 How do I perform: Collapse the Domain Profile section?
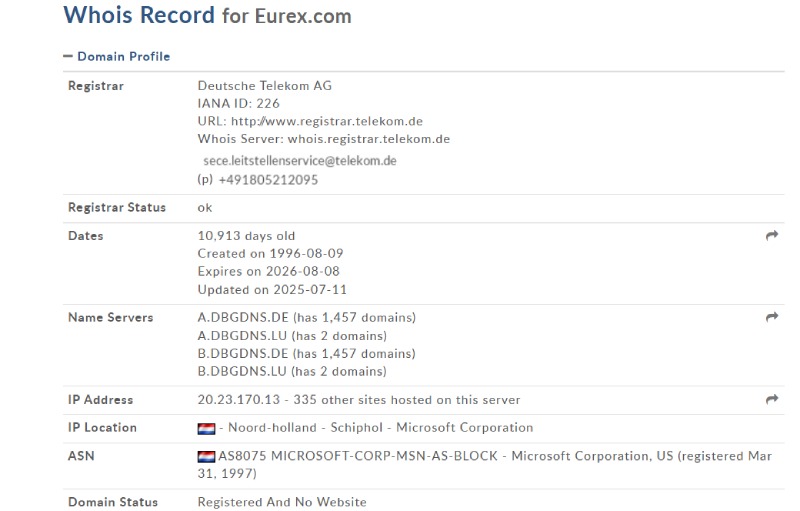116,56
